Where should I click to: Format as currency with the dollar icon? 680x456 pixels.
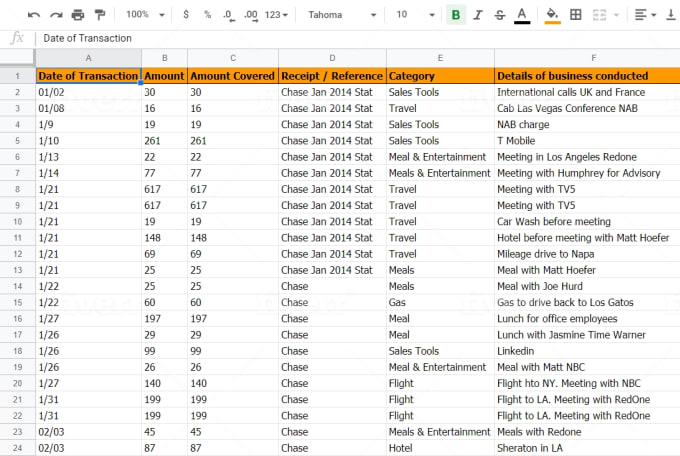[x=186, y=15]
